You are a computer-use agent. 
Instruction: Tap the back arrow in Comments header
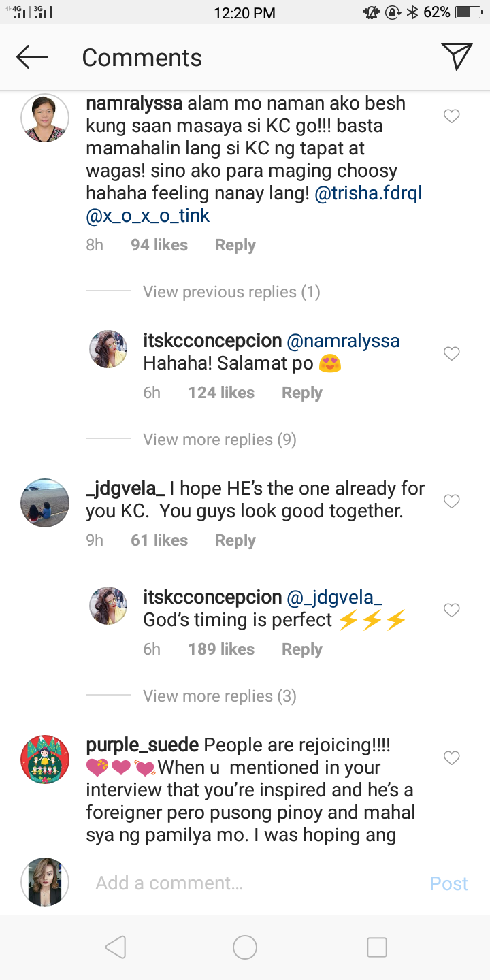click(32, 57)
